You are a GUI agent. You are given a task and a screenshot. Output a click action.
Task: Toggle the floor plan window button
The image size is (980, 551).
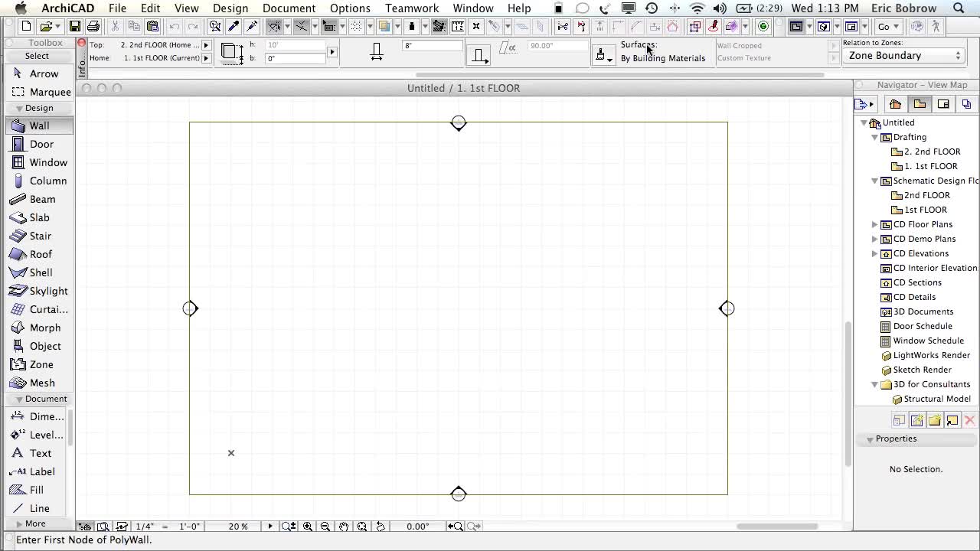(796, 26)
